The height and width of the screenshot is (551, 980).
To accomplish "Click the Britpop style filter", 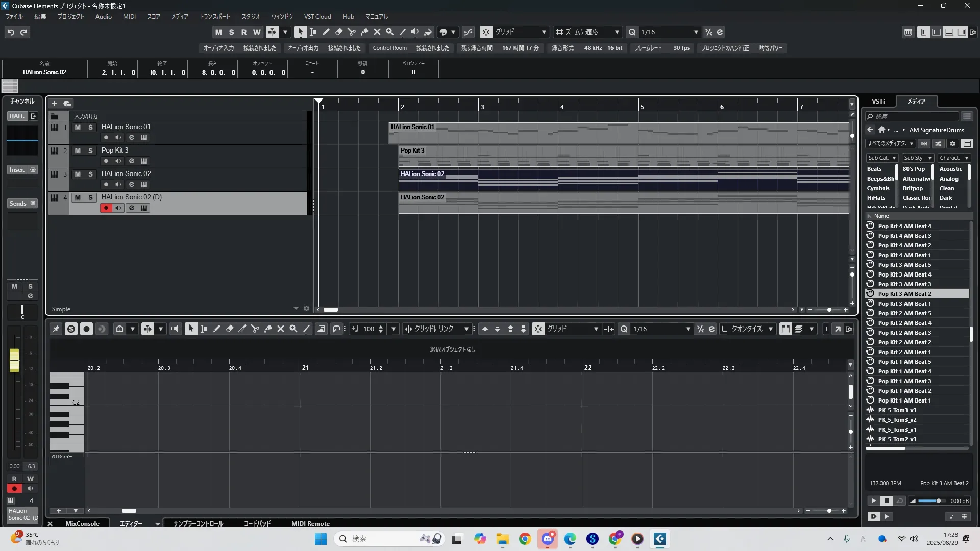I will coord(913,188).
